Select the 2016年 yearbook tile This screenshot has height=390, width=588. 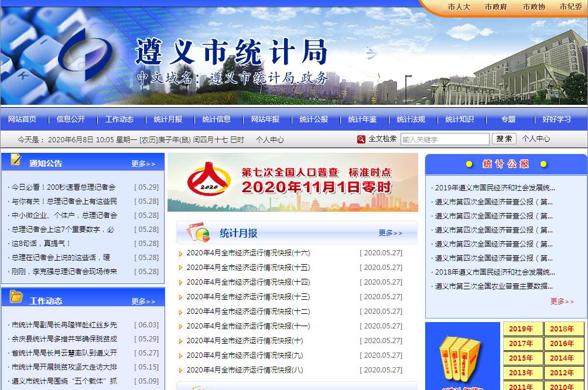(563, 344)
